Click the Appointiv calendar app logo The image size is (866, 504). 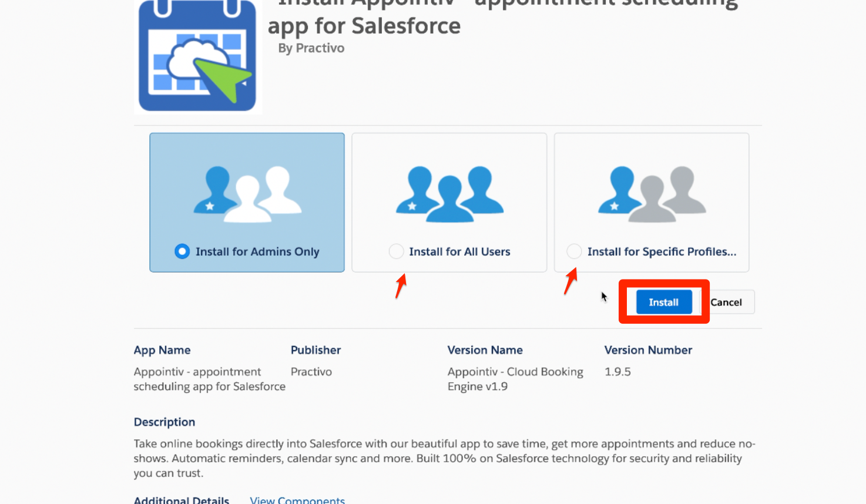coord(197,55)
